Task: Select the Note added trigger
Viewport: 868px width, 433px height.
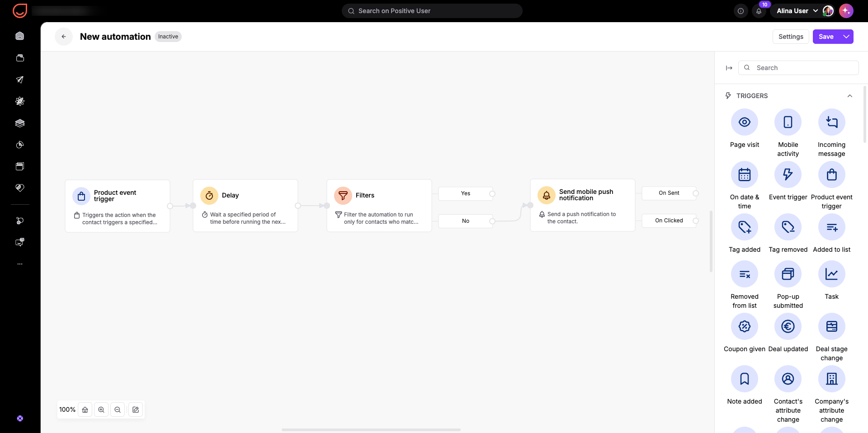Action: 745,379
